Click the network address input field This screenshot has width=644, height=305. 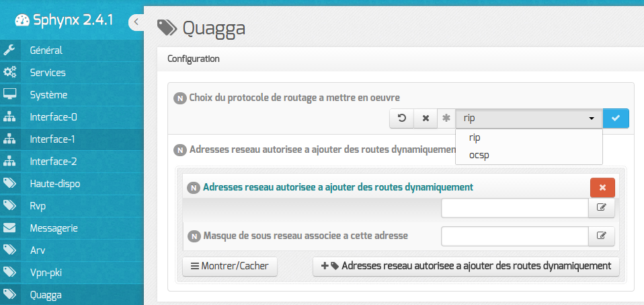(515, 208)
